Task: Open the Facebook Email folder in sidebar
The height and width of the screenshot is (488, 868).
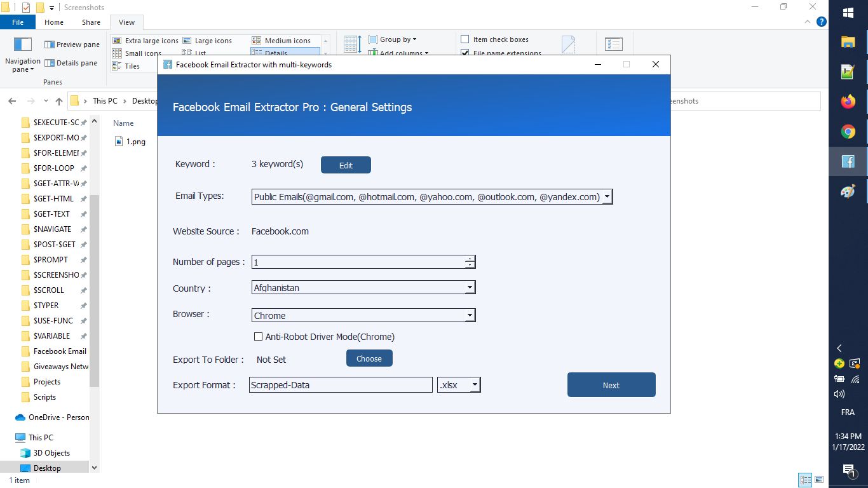Action: (x=53, y=351)
